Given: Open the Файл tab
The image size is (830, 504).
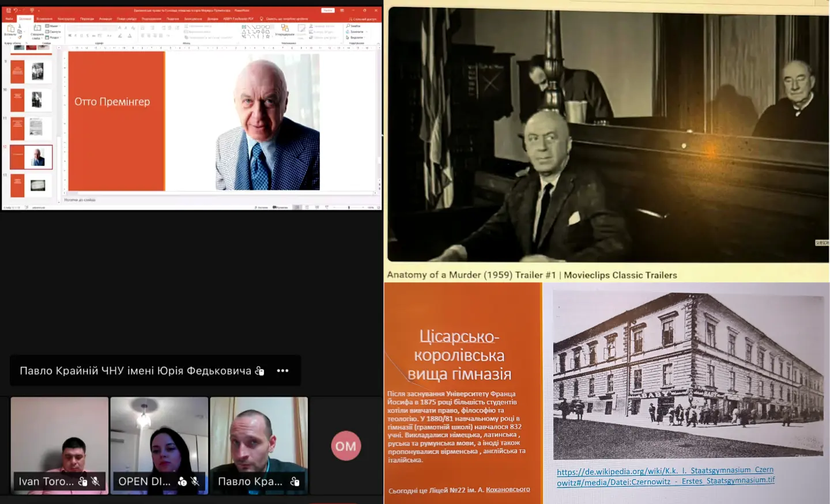Looking at the screenshot, I should point(9,18).
